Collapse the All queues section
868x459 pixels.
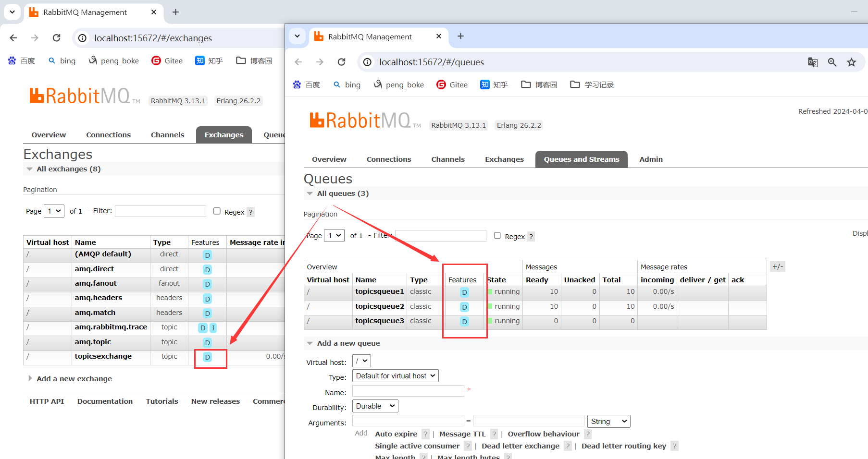[343, 193]
